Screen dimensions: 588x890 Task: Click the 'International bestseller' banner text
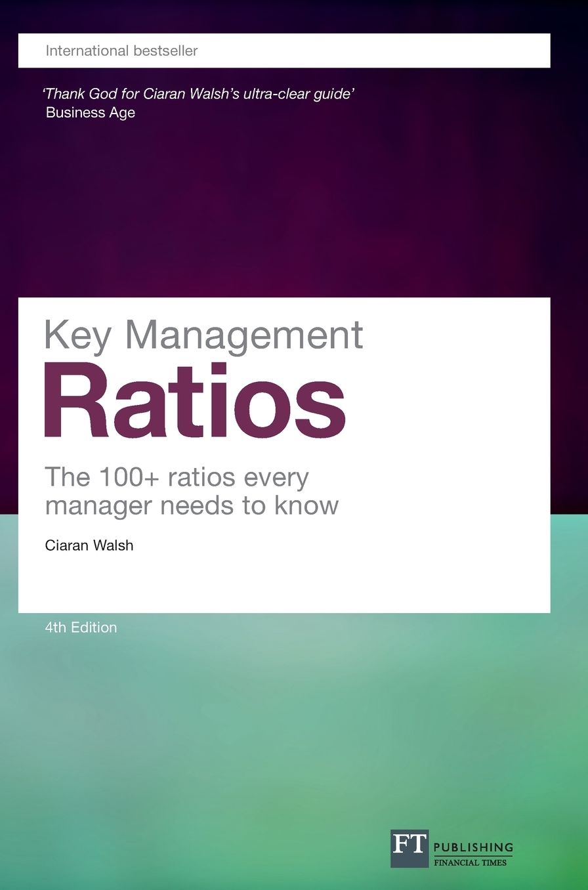[x=121, y=51]
